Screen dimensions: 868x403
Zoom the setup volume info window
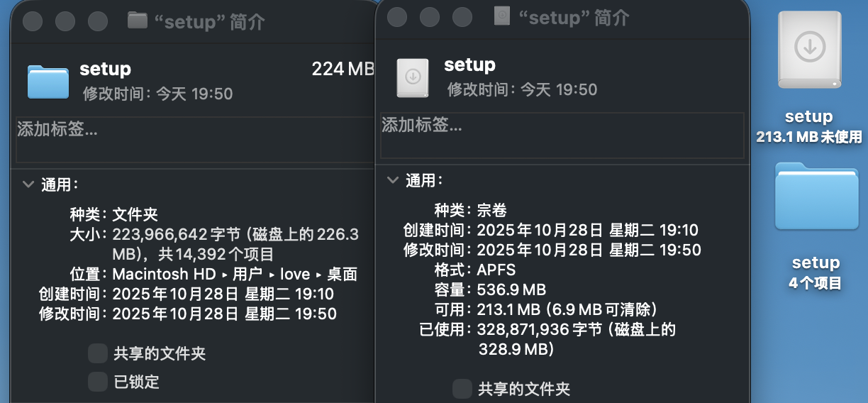point(462,17)
